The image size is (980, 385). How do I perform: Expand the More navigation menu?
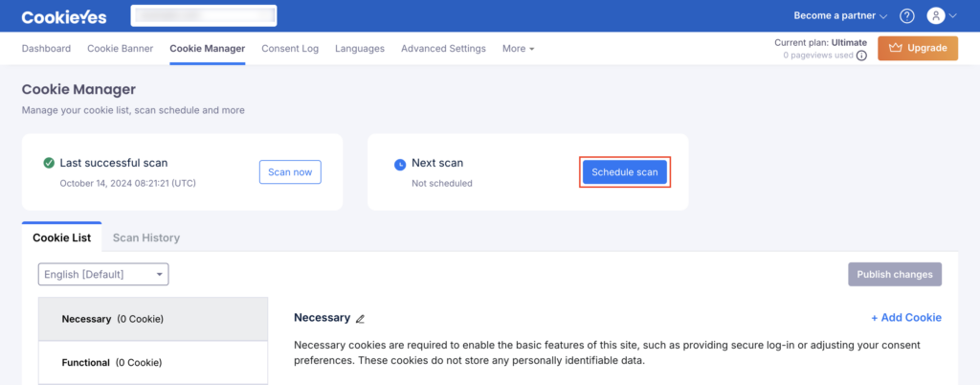[x=518, y=49]
